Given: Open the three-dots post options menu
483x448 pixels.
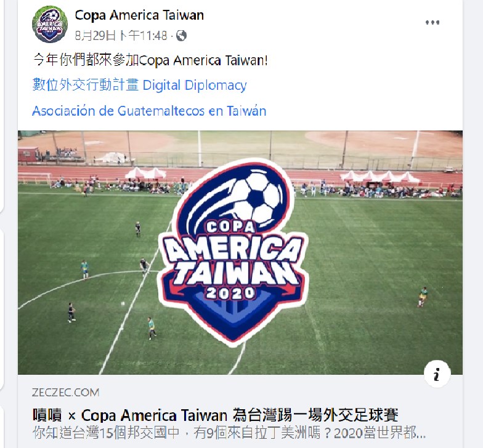Looking at the screenshot, I should click(x=432, y=22).
